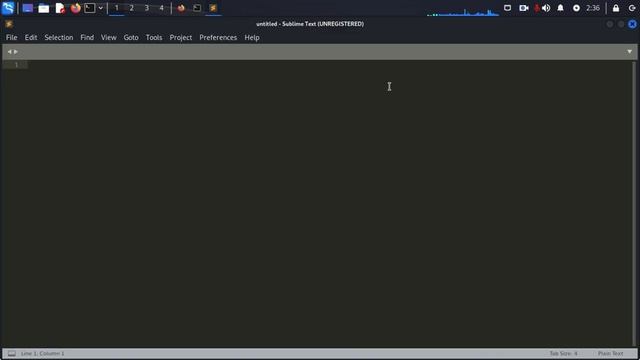
Task: Click the screen recorder camera icon
Action: 524,8
